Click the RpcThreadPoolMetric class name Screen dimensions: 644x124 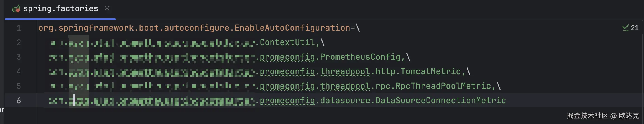tap(443, 86)
